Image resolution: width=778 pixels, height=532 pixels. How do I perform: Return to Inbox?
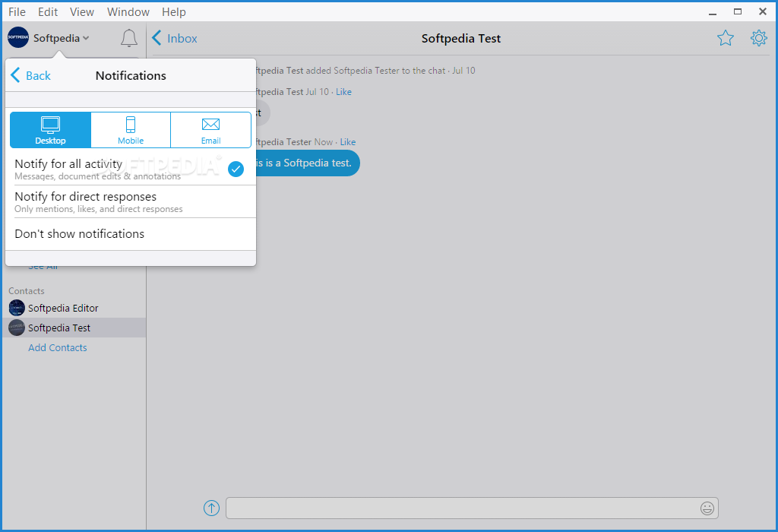(x=175, y=38)
